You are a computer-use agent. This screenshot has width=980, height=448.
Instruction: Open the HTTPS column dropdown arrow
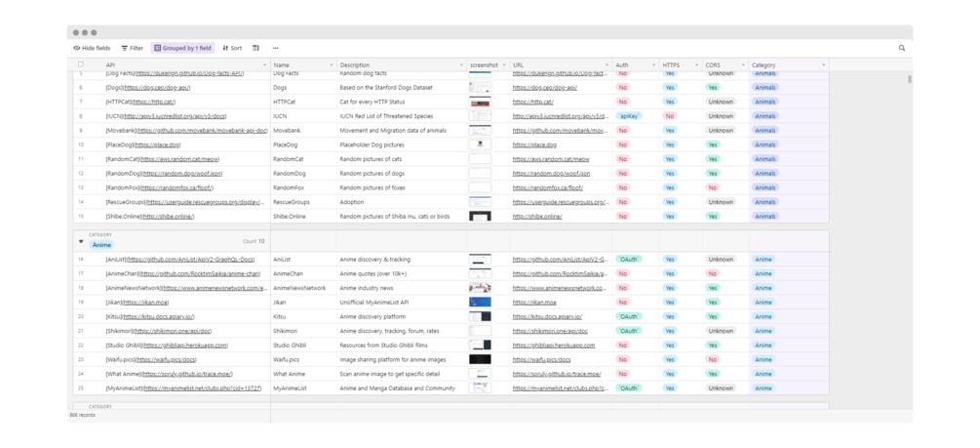click(x=696, y=65)
